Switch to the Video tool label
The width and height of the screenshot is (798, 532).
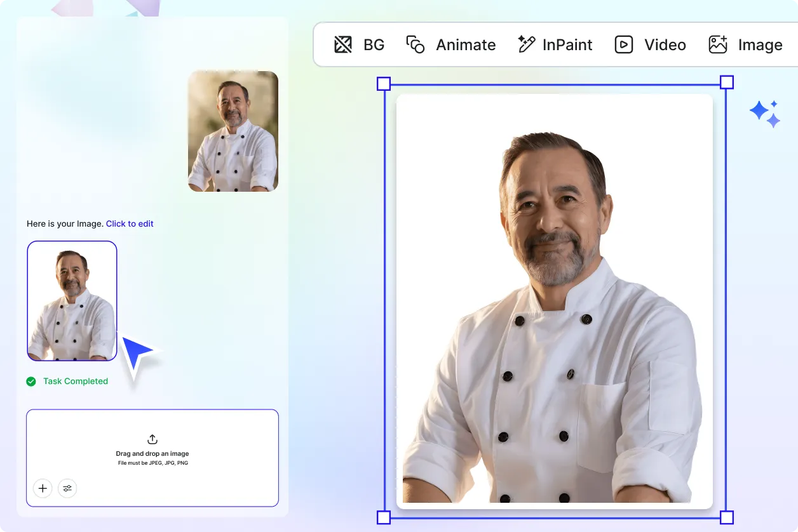click(x=665, y=45)
